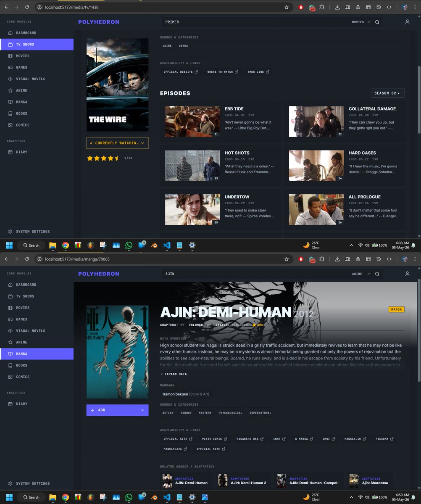Open the All Prologue episode thumbnail
The height and width of the screenshot is (504, 421).
(316, 210)
